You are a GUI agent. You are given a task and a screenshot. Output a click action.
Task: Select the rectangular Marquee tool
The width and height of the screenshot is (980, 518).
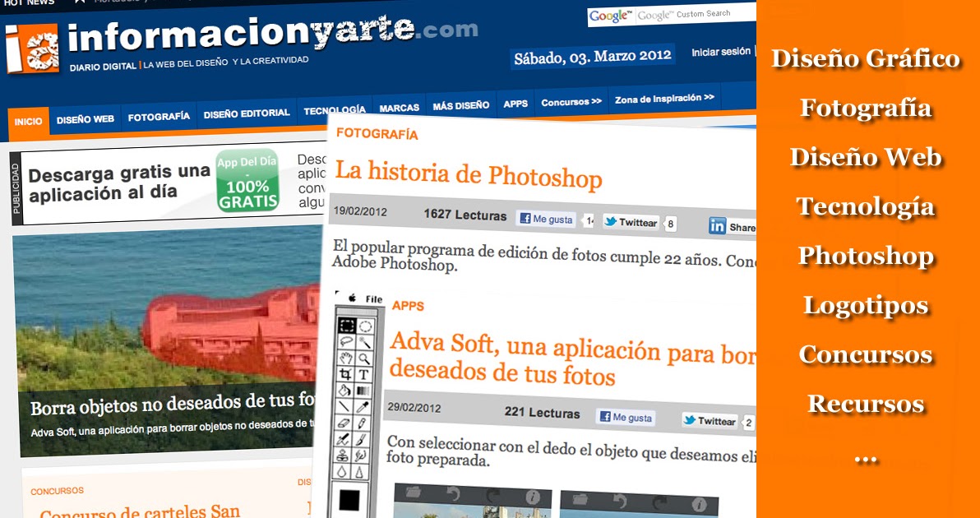(x=347, y=326)
